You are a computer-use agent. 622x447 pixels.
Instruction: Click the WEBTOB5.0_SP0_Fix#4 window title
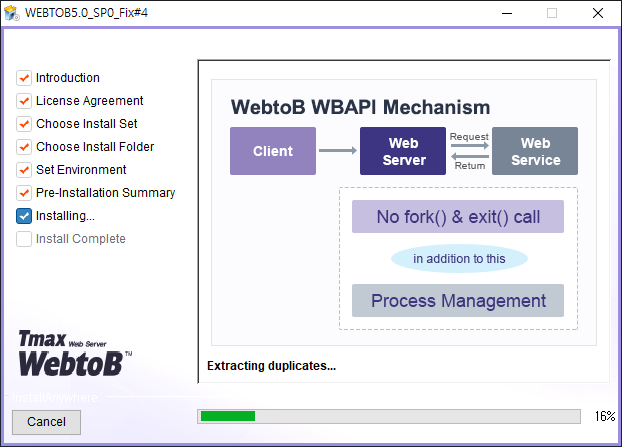point(86,13)
